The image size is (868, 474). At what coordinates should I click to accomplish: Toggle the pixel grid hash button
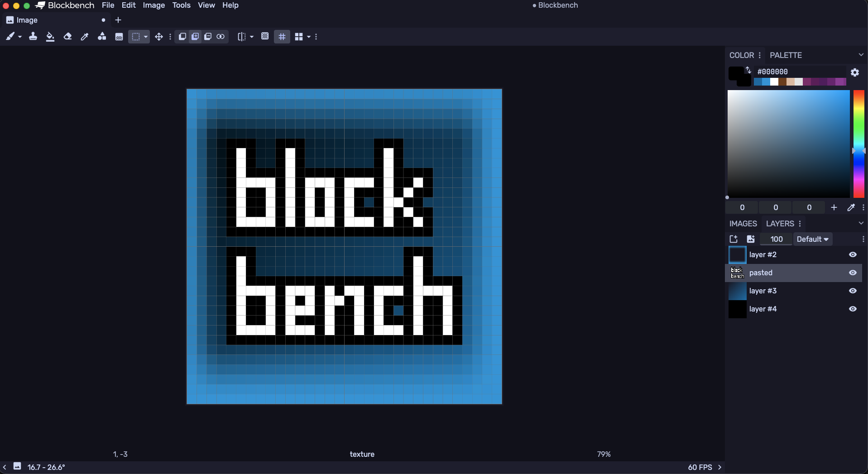click(282, 37)
